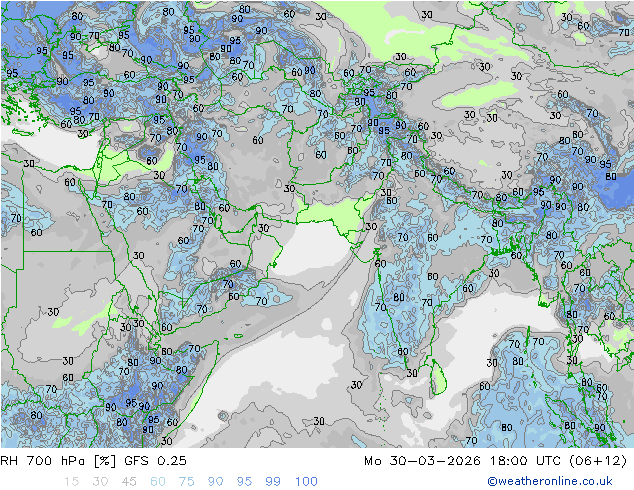The height and width of the screenshot is (490, 634).
Task: Click the '(06+12)' forecast run label
Action: [x=598, y=461]
